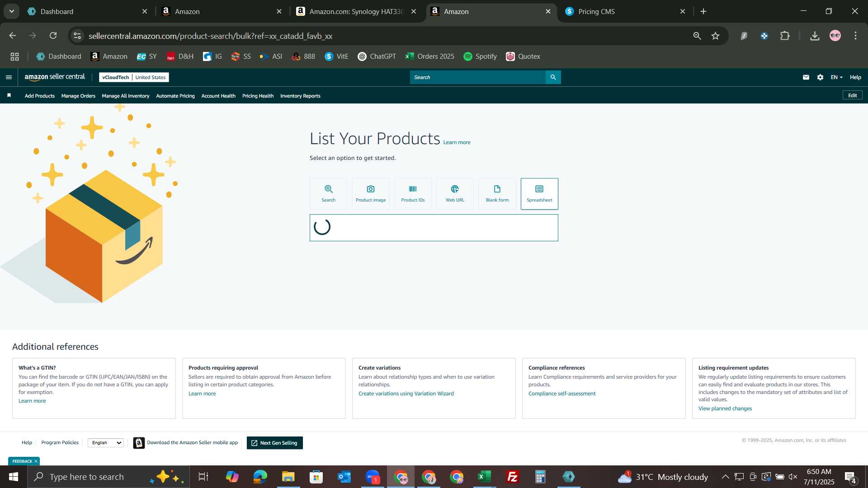Expand the Chrome tab search dropdown
Image resolution: width=868 pixels, height=488 pixels.
[12, 11]
